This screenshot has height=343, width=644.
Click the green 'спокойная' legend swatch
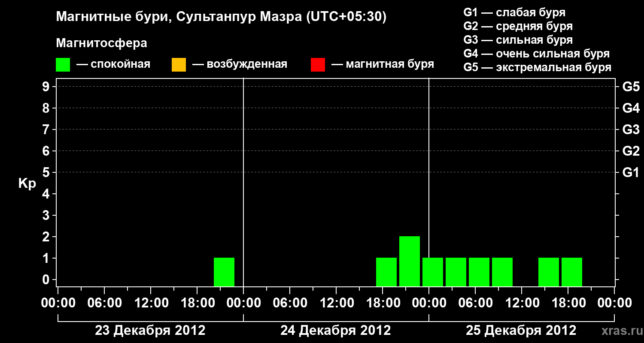(63, 65)
